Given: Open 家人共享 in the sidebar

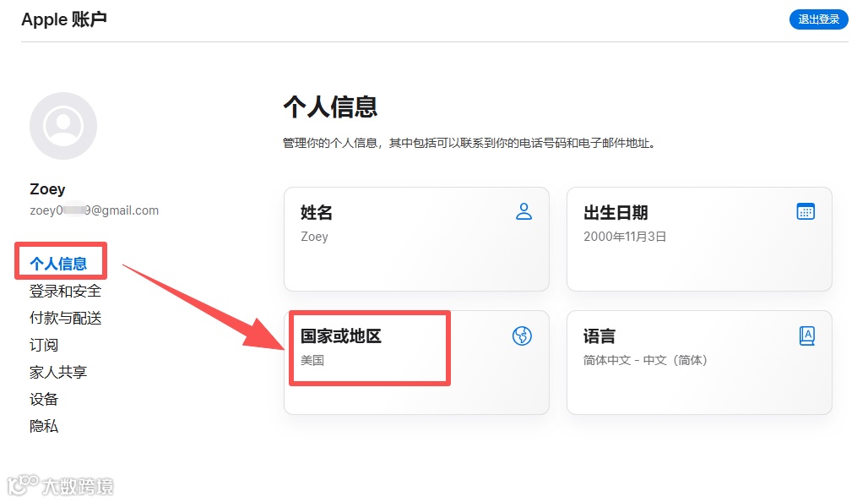Looking at the screenshot, I should point(58,372).
